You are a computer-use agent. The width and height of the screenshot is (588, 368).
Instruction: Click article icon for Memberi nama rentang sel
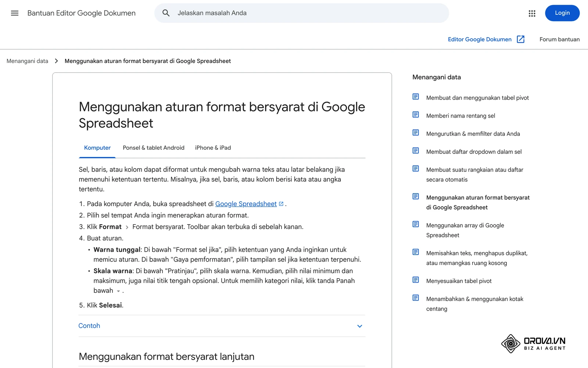click(416, 115)
